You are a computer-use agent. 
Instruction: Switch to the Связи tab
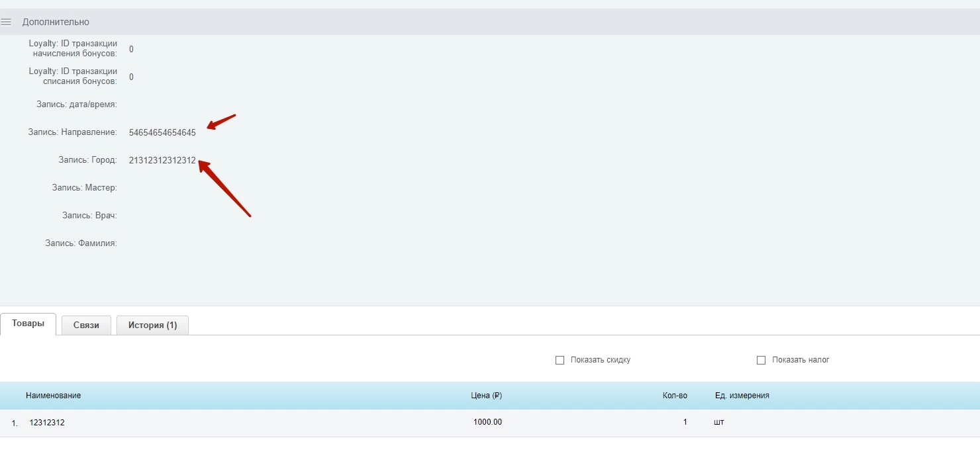pyautogui.click(x=86, y=325)
